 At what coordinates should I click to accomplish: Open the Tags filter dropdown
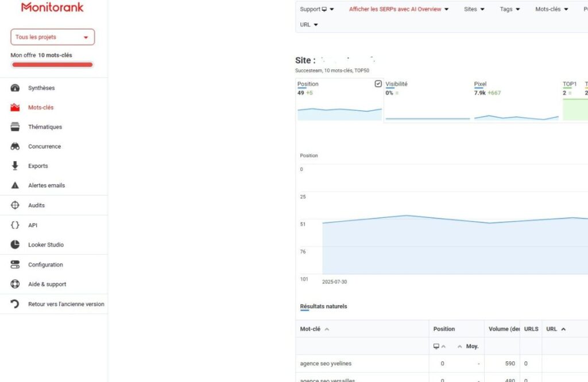pyautogui.click(x=510, y=9)
